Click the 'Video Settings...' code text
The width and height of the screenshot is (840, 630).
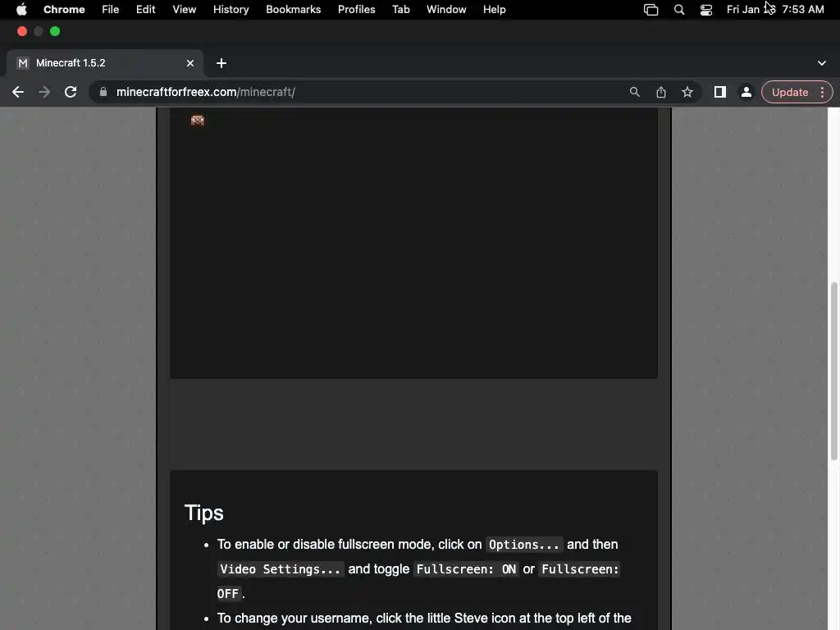click(x=281, y=569)
